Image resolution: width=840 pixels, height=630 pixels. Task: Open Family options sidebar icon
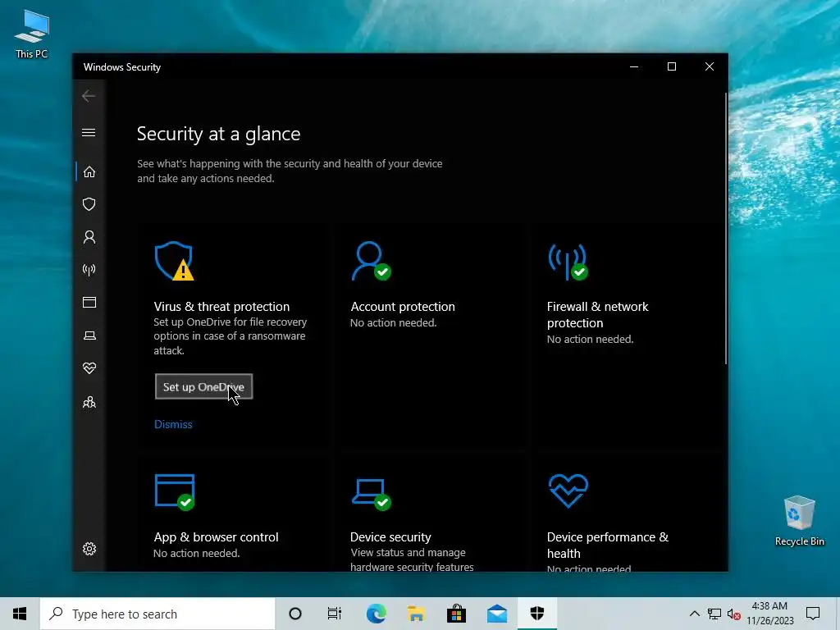pyautogui.click(x=89, y=402)
